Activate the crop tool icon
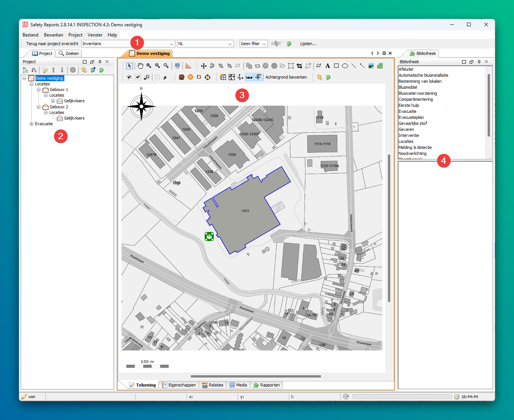 coord(300,66)
